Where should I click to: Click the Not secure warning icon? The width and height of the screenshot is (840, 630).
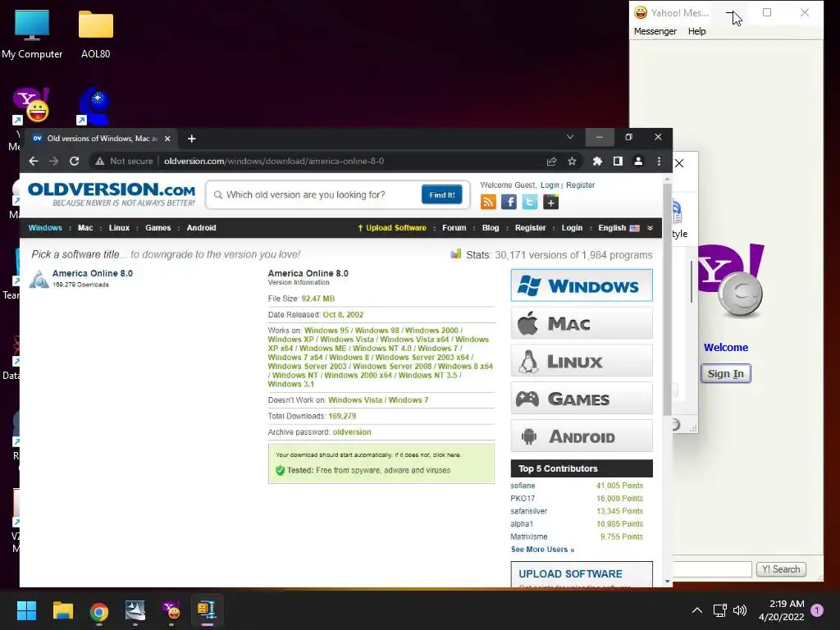[x=99, y=162]
